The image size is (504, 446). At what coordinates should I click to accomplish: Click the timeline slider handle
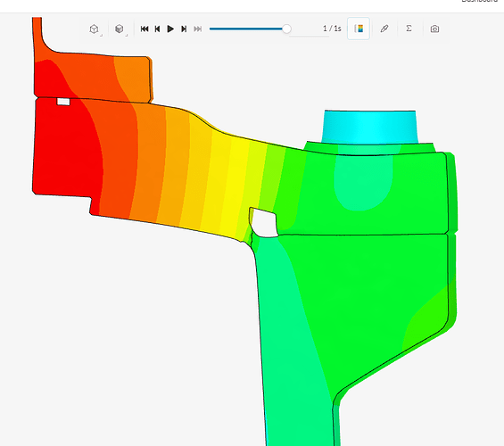coord(286,29)
